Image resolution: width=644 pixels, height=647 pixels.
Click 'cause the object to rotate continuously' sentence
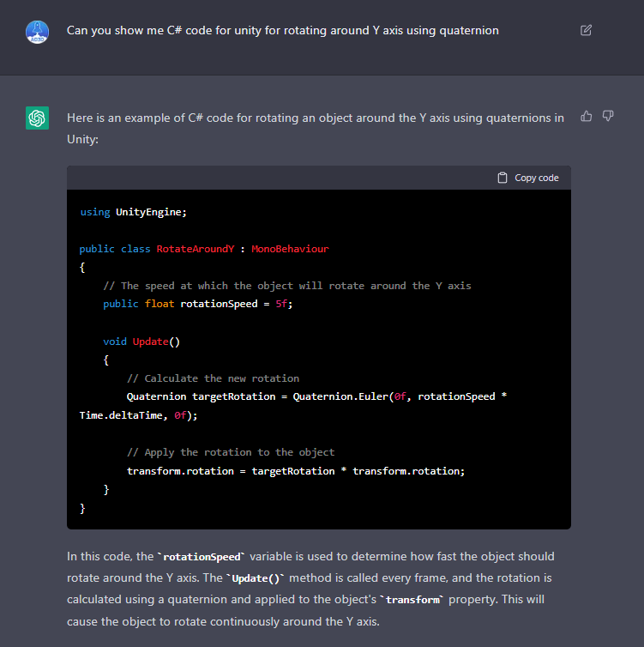pyautogui.click(x=223, y=621)
